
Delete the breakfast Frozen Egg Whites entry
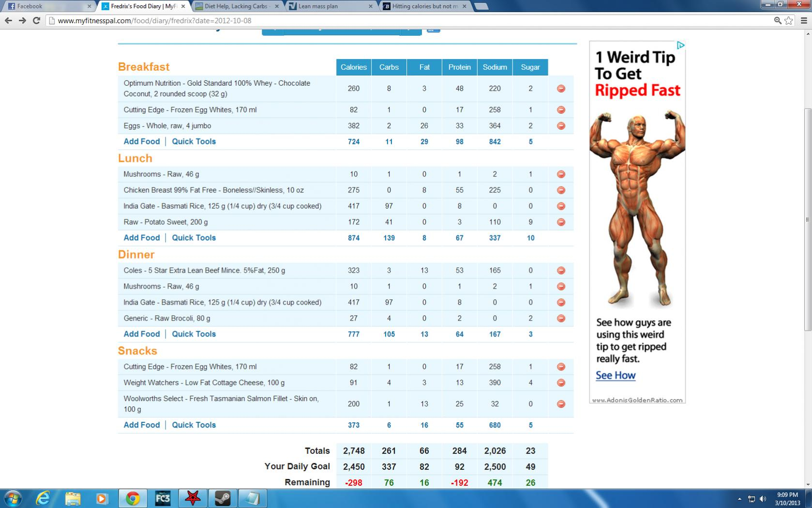[561, 110]
